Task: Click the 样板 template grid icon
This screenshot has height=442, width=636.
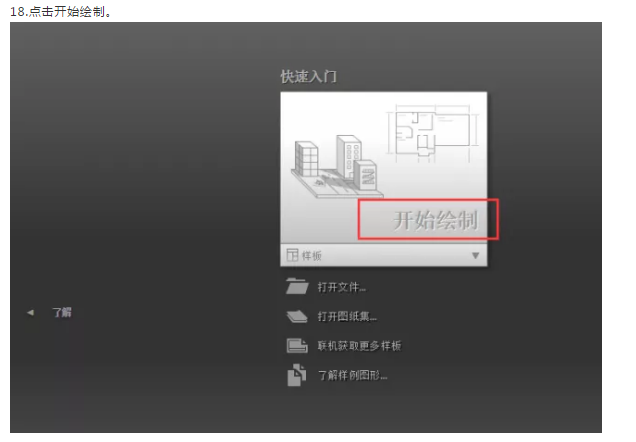Action: (292, 255)
